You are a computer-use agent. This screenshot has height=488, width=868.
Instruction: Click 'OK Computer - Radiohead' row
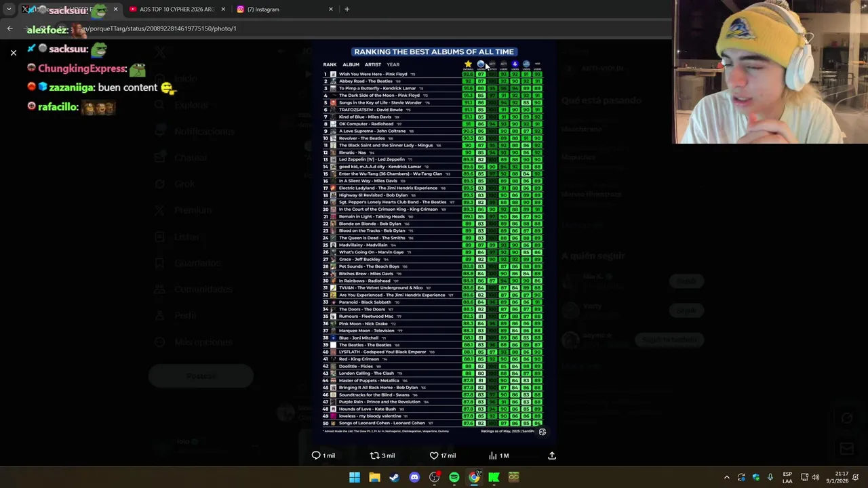[433, 124]
